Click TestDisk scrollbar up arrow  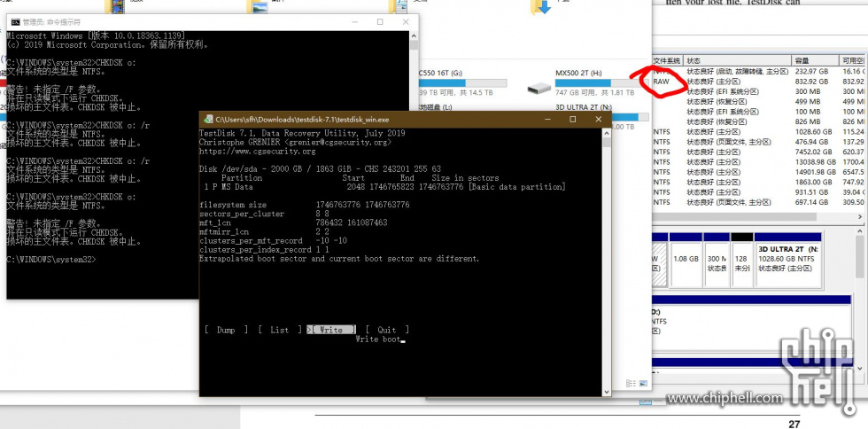pyautogui.click(x=606, y=133)
